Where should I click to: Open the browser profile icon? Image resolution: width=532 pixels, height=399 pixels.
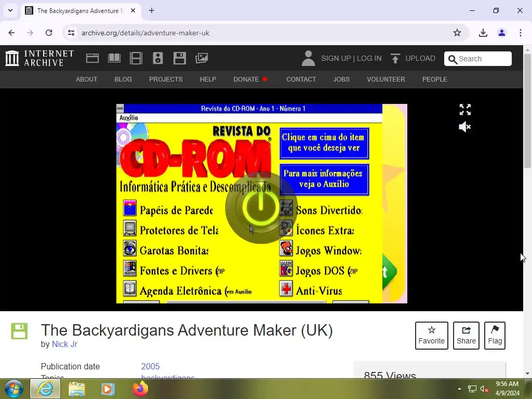502,33
